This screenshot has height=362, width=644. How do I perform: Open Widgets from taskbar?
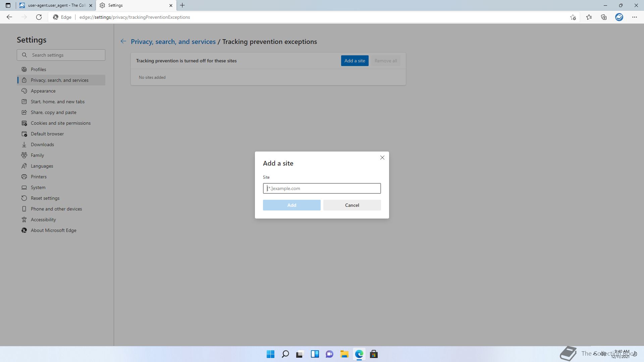pyautogui.click(x=315, y=354)
